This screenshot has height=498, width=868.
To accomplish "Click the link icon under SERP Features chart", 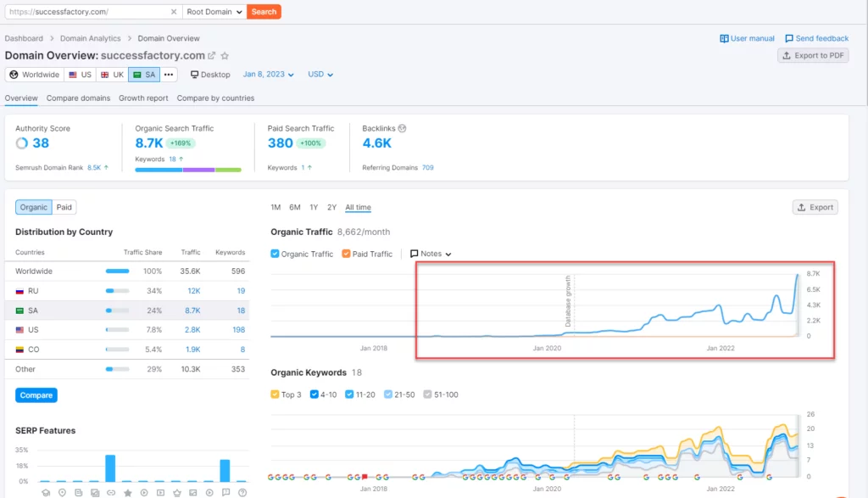I will click(x=110, y=492).
